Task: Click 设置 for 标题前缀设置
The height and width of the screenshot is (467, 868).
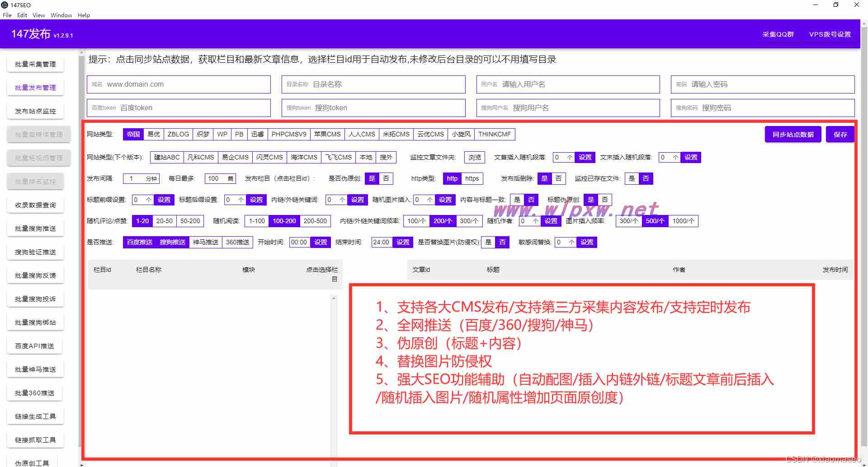Action: [x=164, y=200]
